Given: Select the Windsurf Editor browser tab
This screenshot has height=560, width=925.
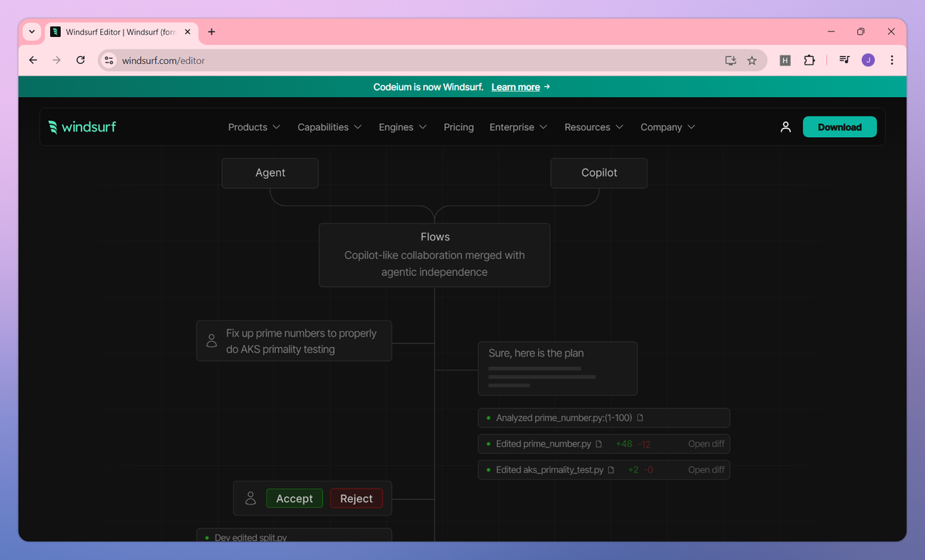Looking at the screenshot, I should click(x=121, y=32).
